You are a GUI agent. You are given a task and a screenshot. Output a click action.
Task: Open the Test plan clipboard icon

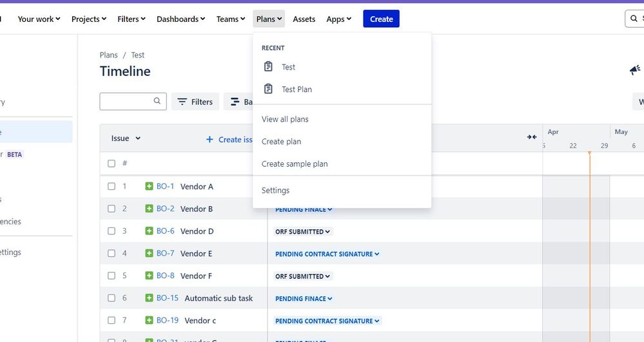[x=268, y=66]
